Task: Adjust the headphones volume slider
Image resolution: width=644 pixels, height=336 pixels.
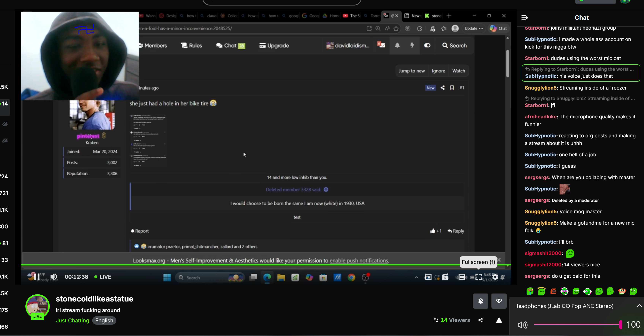Action: pos(578,324)
